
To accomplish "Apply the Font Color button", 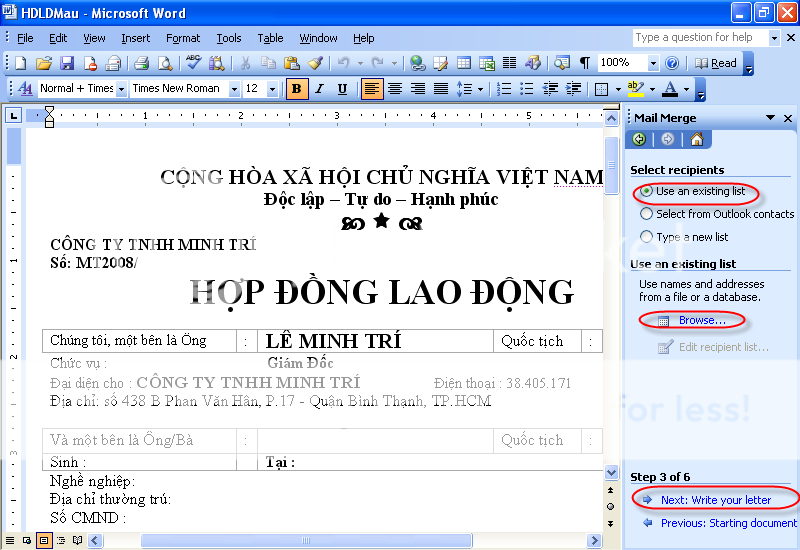I will [670, 89].
